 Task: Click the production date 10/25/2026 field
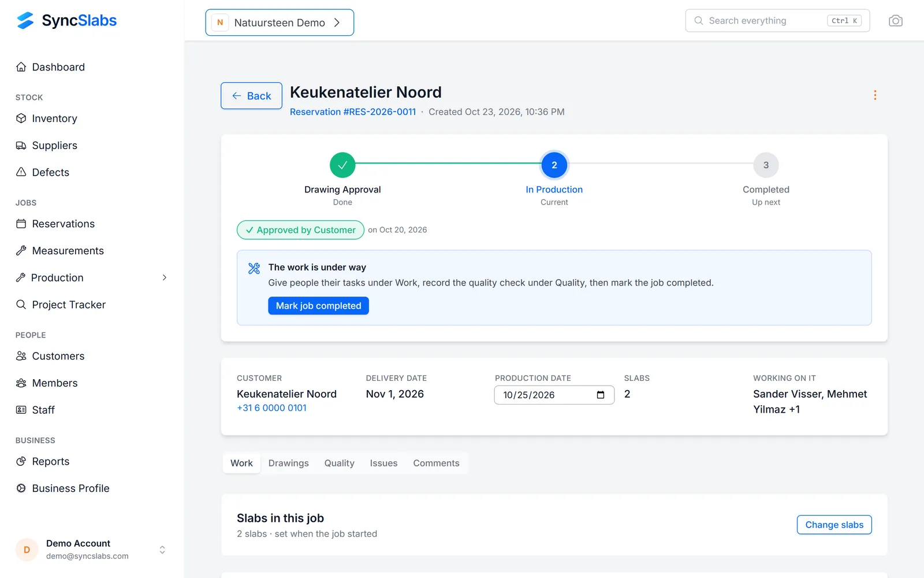tap(554, 395)
